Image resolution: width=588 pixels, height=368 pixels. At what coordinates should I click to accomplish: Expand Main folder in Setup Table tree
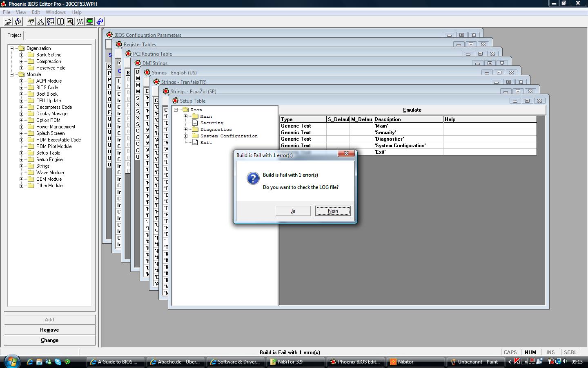pos(185,116)
